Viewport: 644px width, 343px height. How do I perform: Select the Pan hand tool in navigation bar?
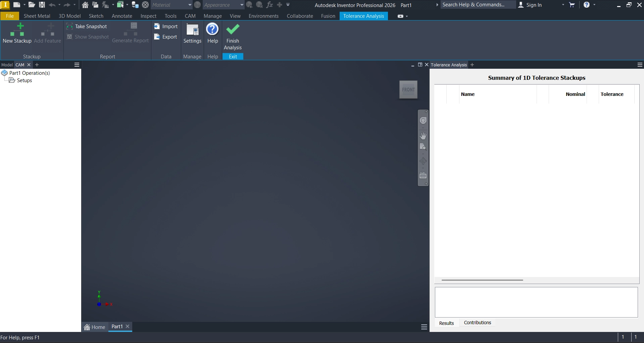click(423, 136)
